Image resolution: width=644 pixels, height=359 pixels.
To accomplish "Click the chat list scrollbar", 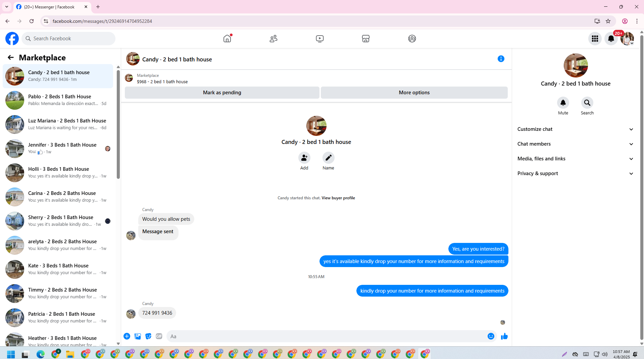I will point(118,124).
